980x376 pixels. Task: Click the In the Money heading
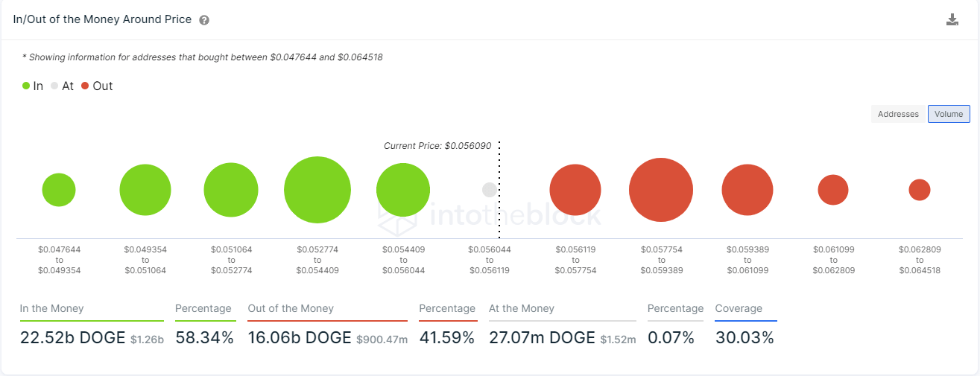pos(52,308)
